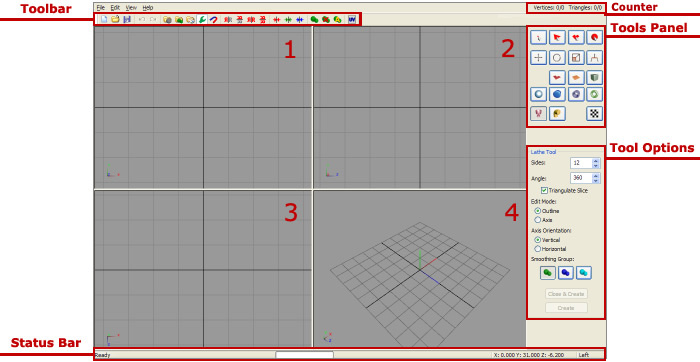Select the green torus primitive tool

(x=594, y=94)
